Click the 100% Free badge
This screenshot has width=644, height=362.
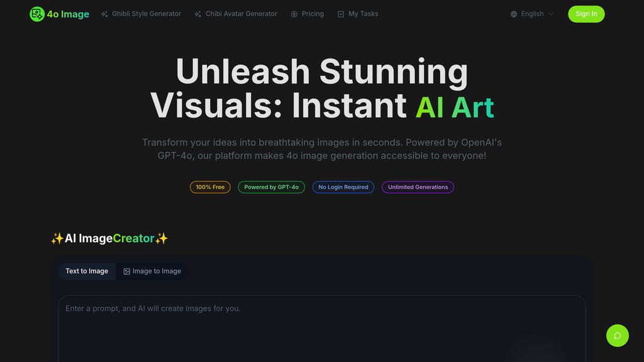tap(210, 187)
